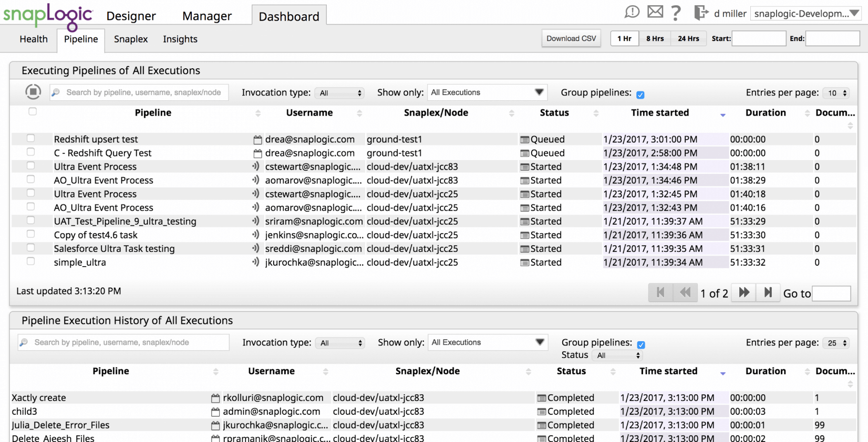Click the d miller username
The width and height of the screenshot is (868, 442).
coord(730,14)
